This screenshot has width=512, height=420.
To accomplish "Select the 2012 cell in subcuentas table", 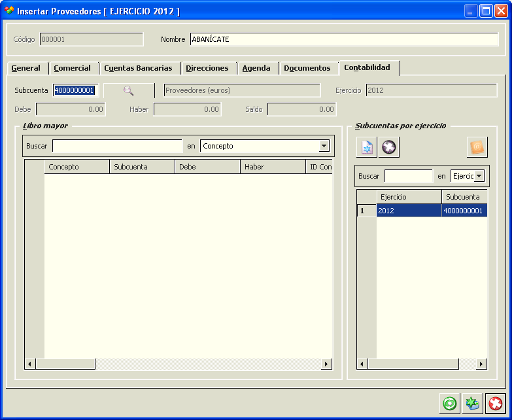I will click(409, 211).
